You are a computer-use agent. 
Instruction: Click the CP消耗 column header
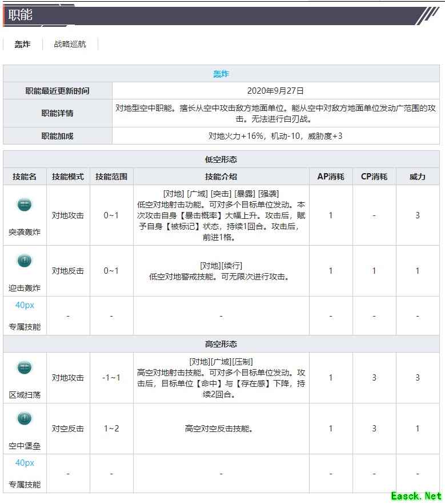[x=374, y=177]
